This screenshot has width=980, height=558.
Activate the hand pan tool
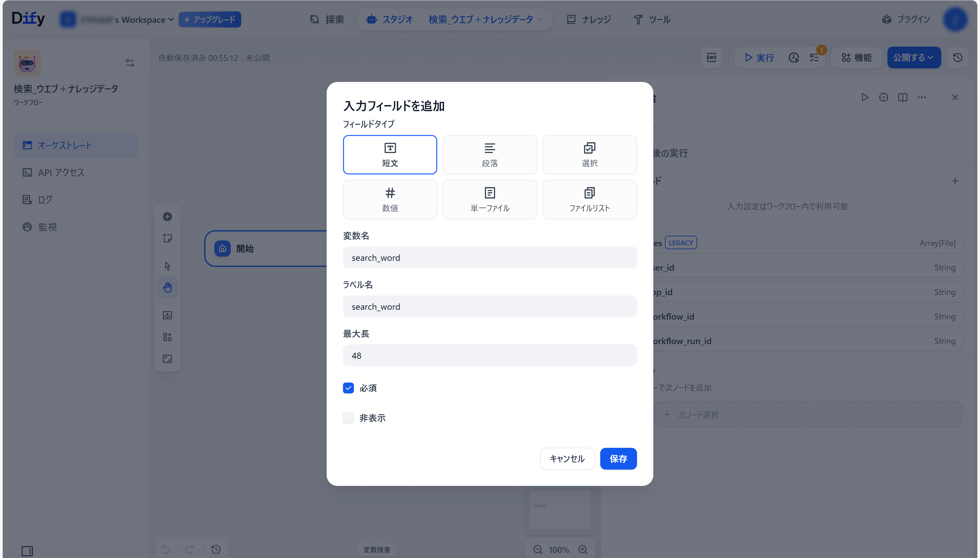pyautogui.click(x=167, y=287)
